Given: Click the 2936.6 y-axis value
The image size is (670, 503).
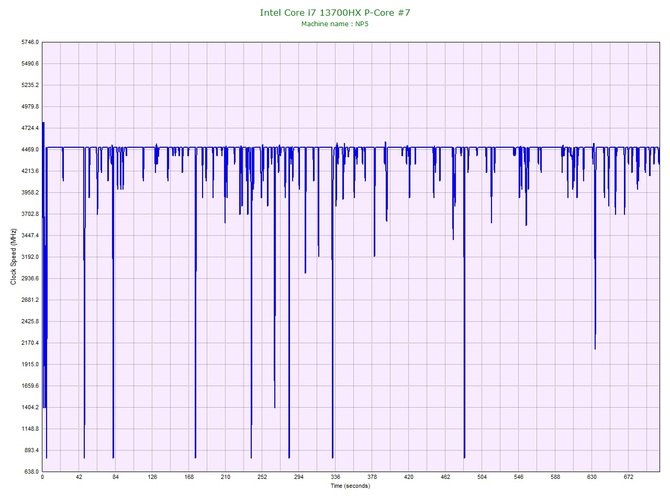Looking at the screenshot, I should (30, 278).
